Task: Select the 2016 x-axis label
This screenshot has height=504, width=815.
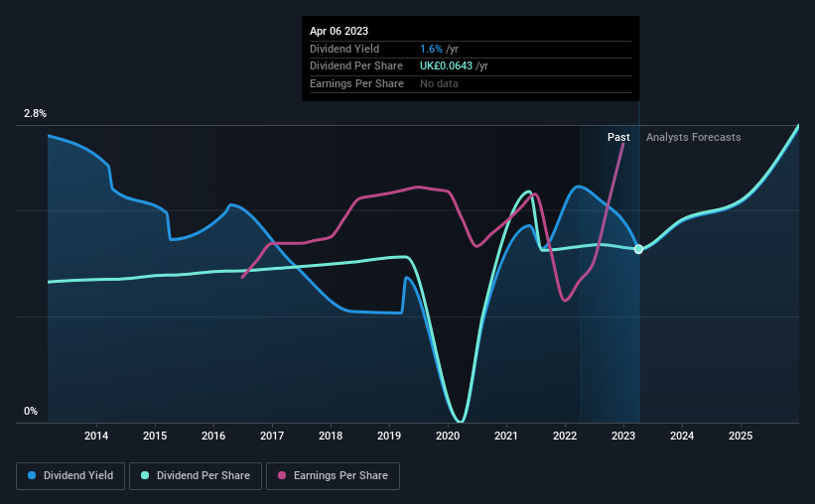Action: [213, 436]
